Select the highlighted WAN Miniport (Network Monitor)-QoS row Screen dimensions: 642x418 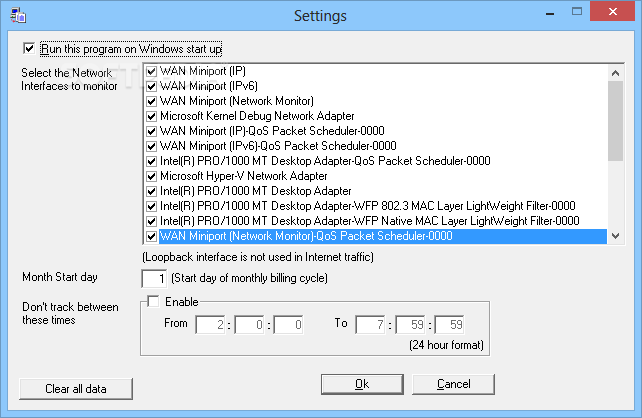383,236
